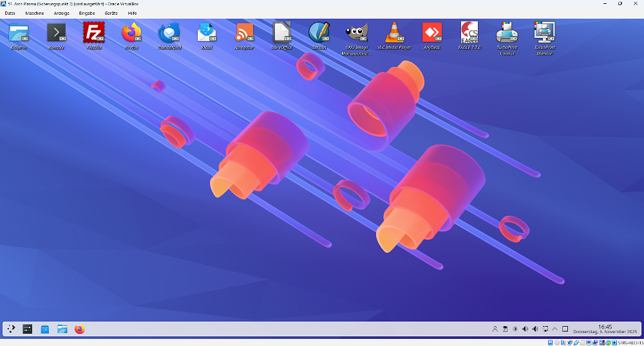Image resolution: width=644 pixels, height=346 pixels.
Task: Click the Firefox icon in the taskbar
Action: [79, 329]
